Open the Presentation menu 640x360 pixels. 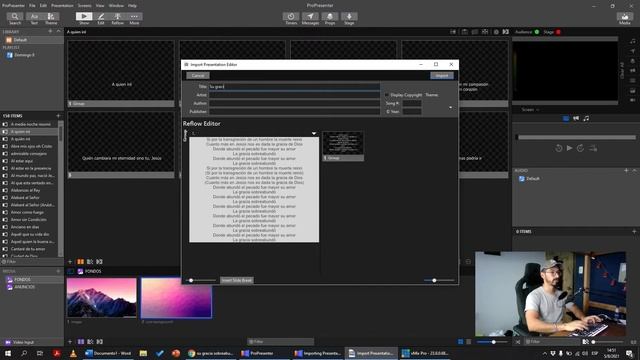(x=62, y=6)
